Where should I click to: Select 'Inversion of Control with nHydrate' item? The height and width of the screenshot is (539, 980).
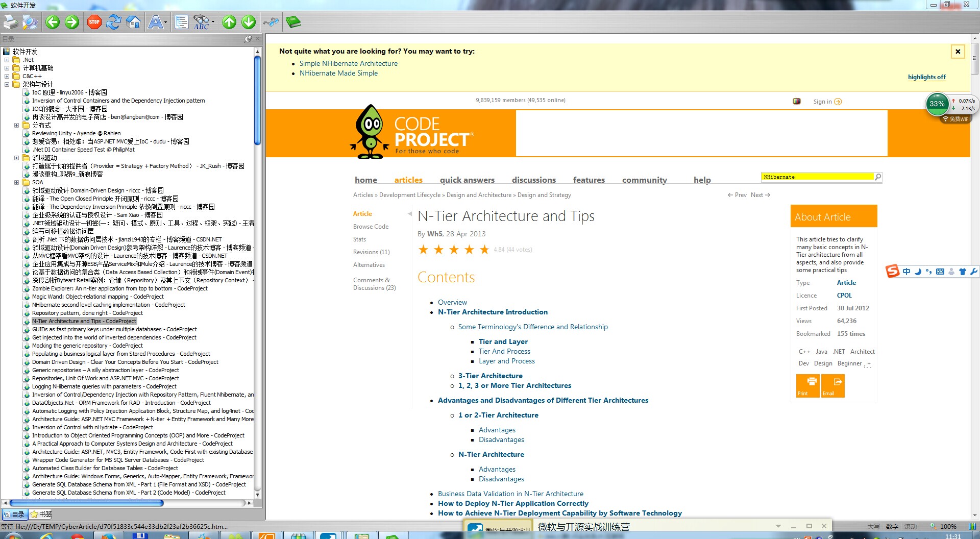(x=92, y=427)
